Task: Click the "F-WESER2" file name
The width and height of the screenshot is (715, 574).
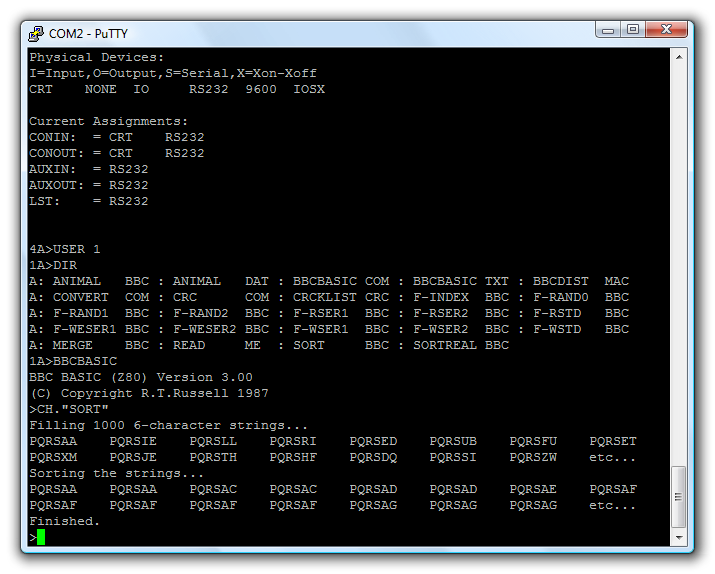Action: 204,329
